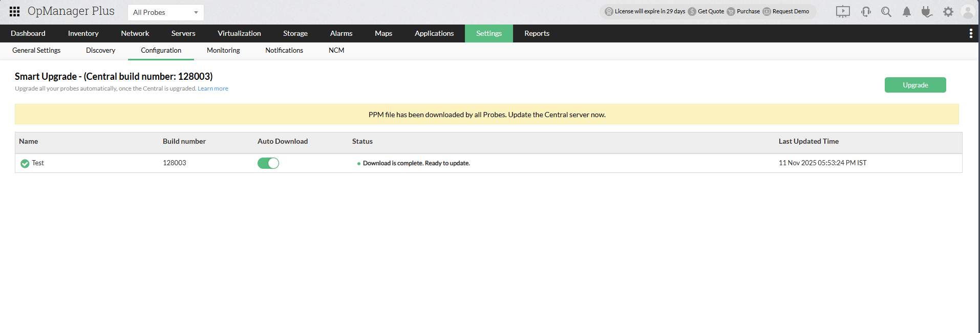Click the Purchase link
Image resolution: width=980 pixels, height=333 pixels.
pyautogui.click(x=748, y=11)
